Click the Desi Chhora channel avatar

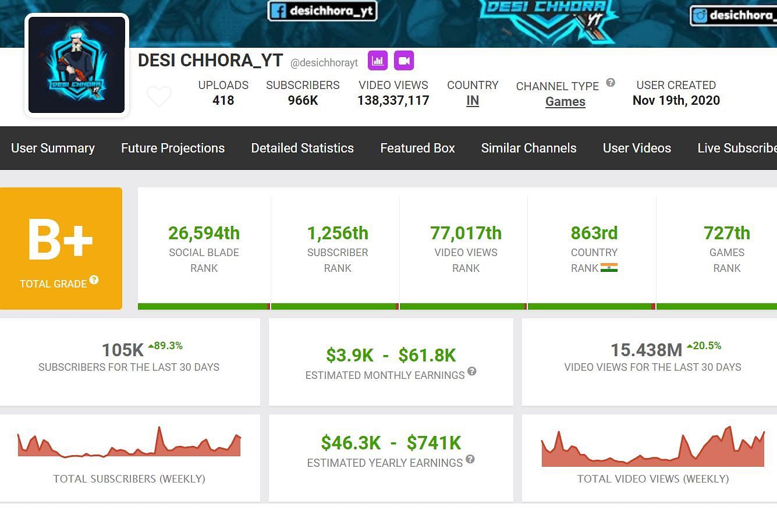click(x=76, y=65)
